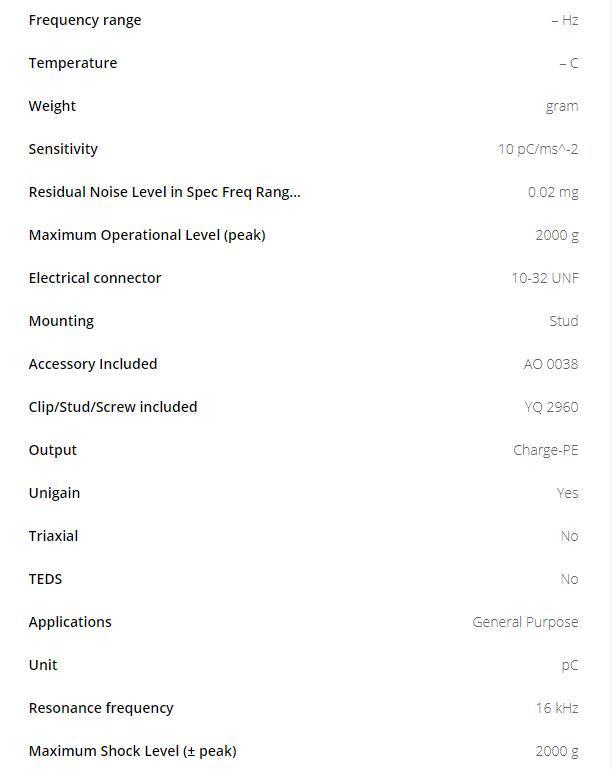Select the Temperature row label
The height and width of the screenshot is (769, 612).
point(73,63)
